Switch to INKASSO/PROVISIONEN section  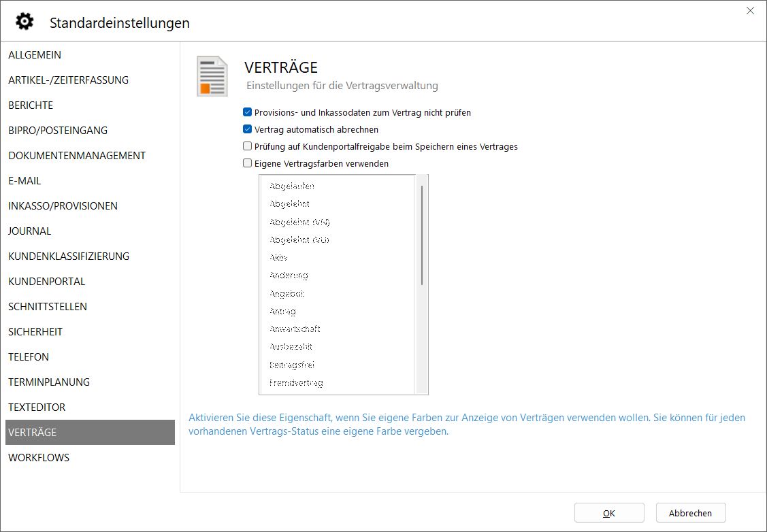coord(63,206)
